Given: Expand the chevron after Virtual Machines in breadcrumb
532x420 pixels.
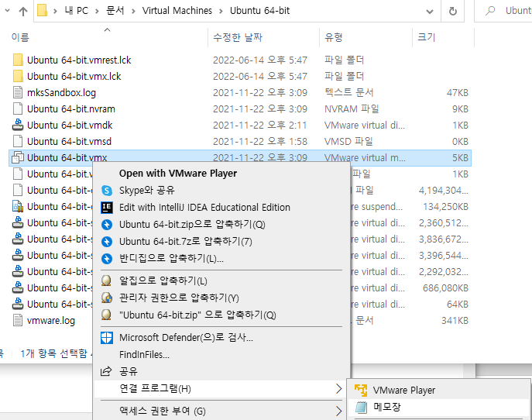Looking at the screenshot, I should [x=221, y=11].
